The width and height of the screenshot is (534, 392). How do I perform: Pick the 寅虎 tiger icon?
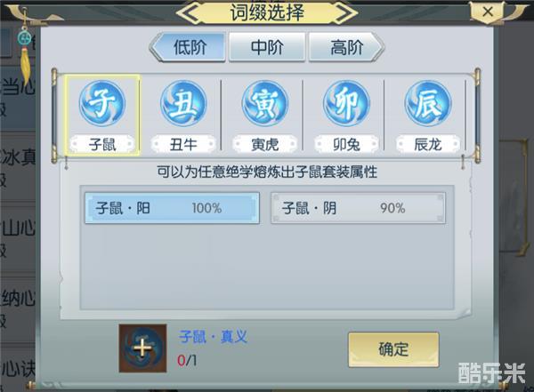(x=265, y=103)
